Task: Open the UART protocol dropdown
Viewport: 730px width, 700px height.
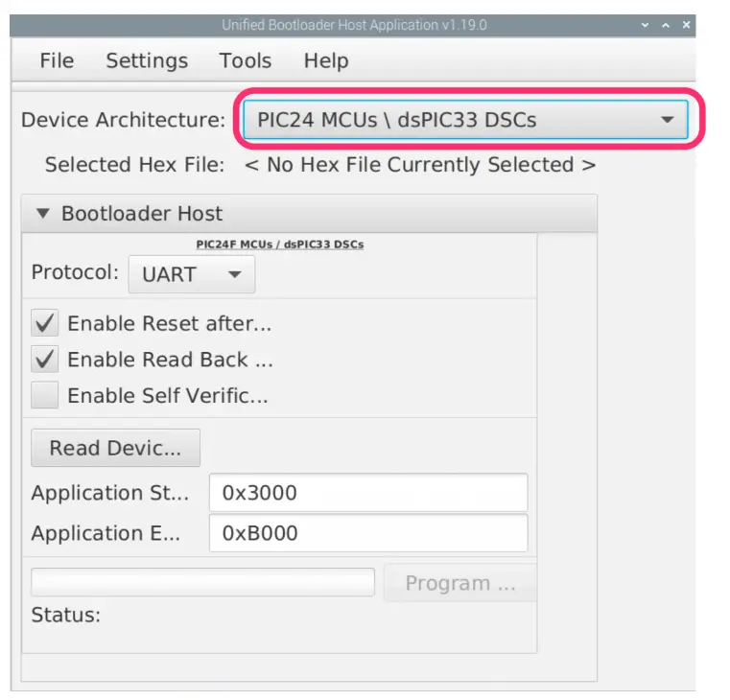Action: pos(192,274)
